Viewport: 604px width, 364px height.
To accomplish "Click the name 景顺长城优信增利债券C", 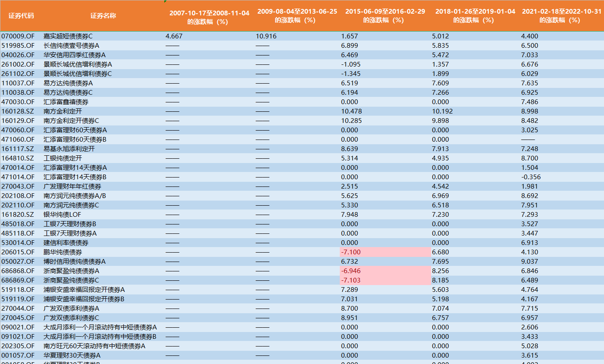I will coord(78,74).
